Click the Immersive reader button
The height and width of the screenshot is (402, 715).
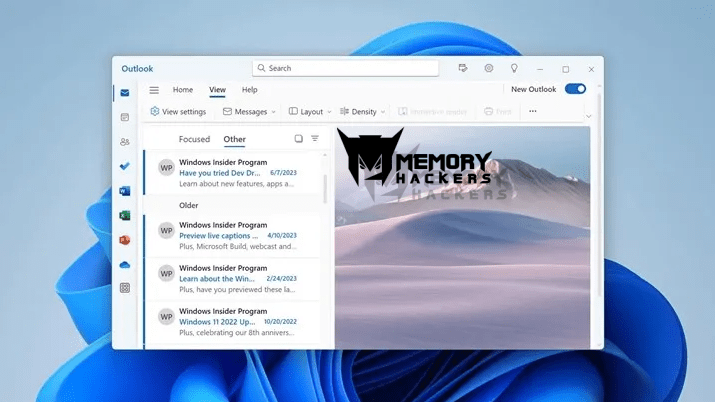(x=432, y=112)
